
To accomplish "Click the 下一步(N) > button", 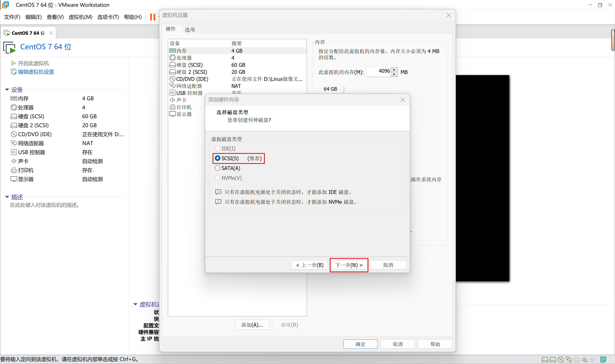I will (x=349, y=265).
